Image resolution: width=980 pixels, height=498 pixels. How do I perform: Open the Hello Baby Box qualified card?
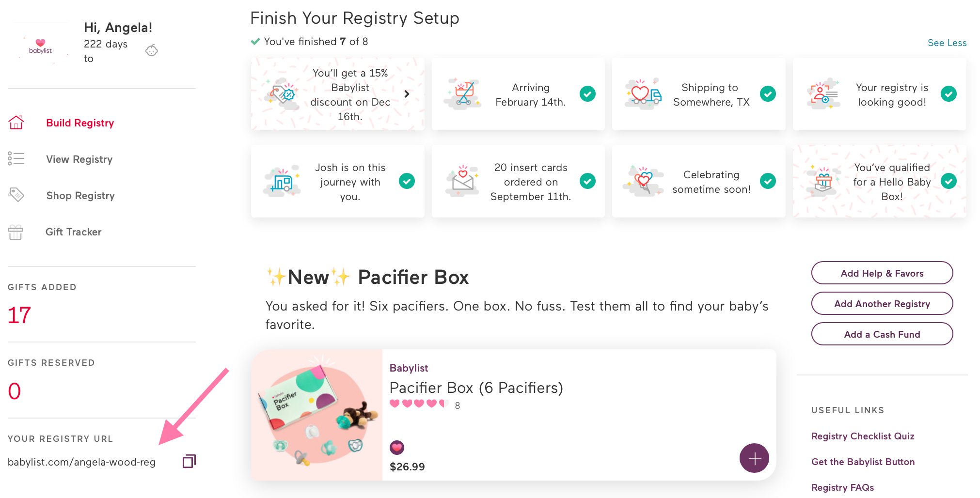point(879,181)
